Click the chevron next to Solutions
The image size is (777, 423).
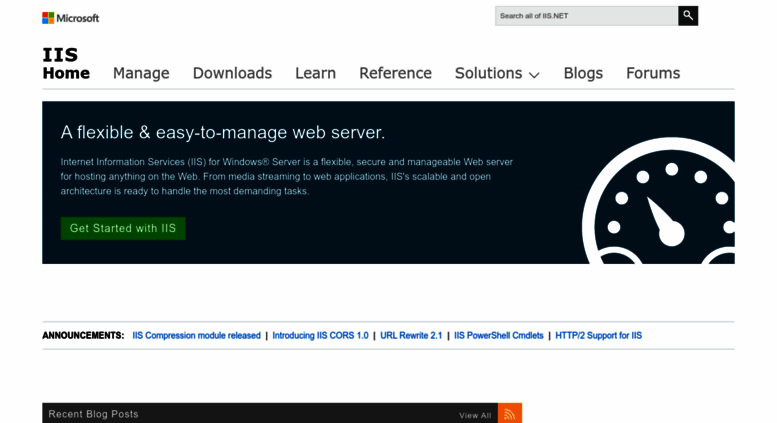coord(534,75)
